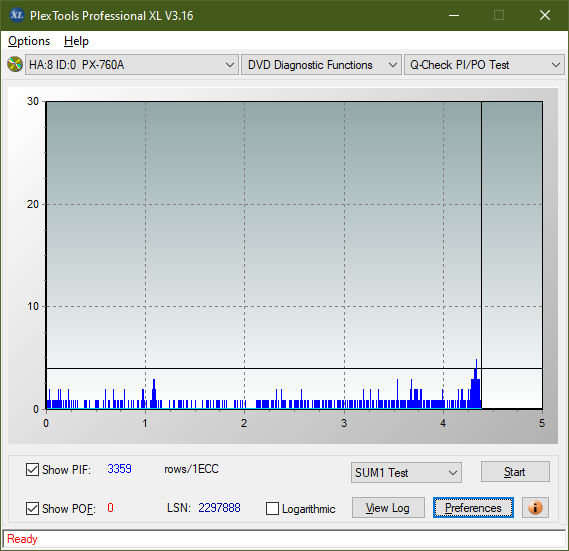Expand the SUM1 Test dropdown

pyautogui.click(x=406, y=473)
